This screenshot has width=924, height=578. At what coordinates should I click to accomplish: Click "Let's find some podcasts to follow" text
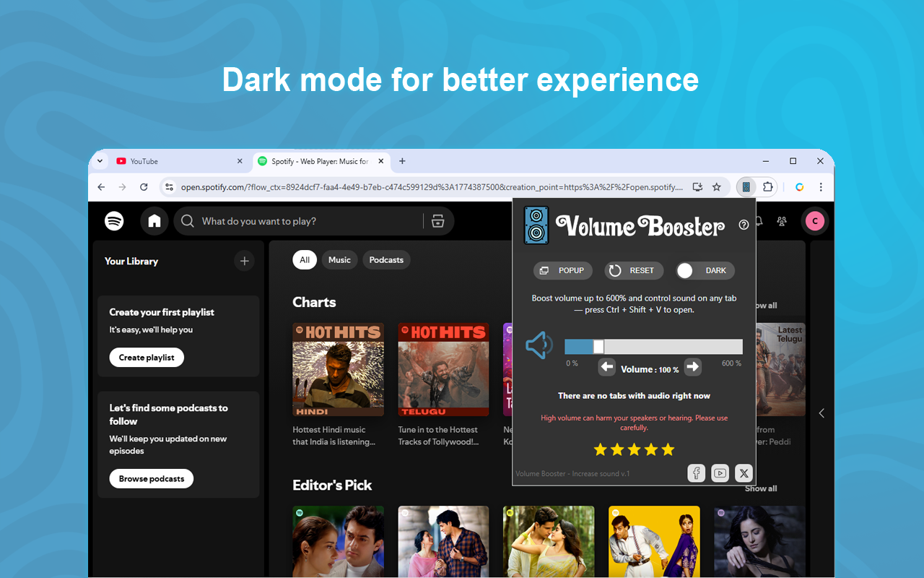(x=168, y=415)
